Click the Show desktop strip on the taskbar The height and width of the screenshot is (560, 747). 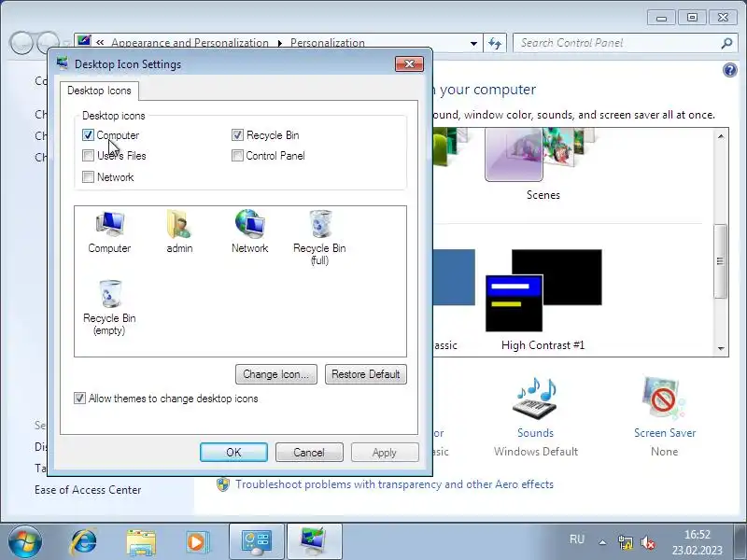[x=740, y=542]
